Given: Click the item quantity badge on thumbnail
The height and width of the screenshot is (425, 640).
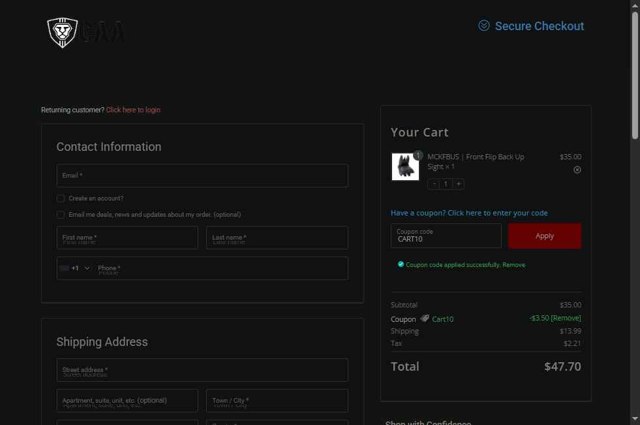Looking at the screenshot, I should [x=418, y=155].
